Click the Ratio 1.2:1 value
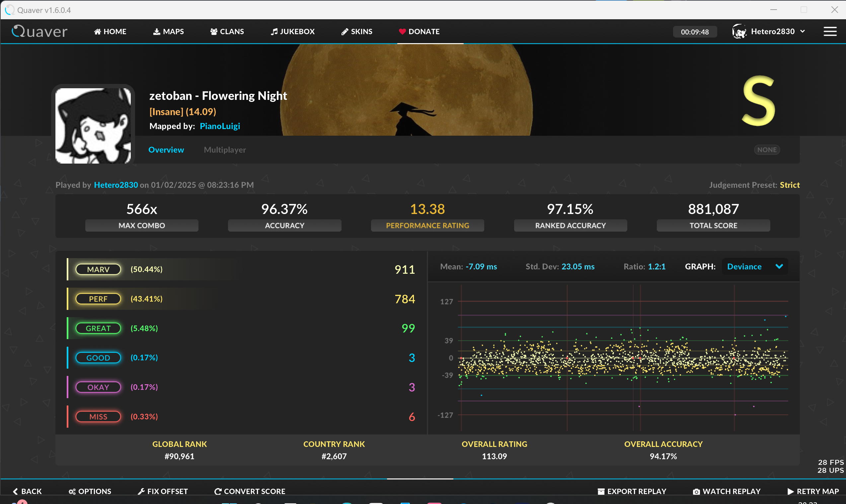Viewport: 846px width, 504px height. (x=656, y=267)
